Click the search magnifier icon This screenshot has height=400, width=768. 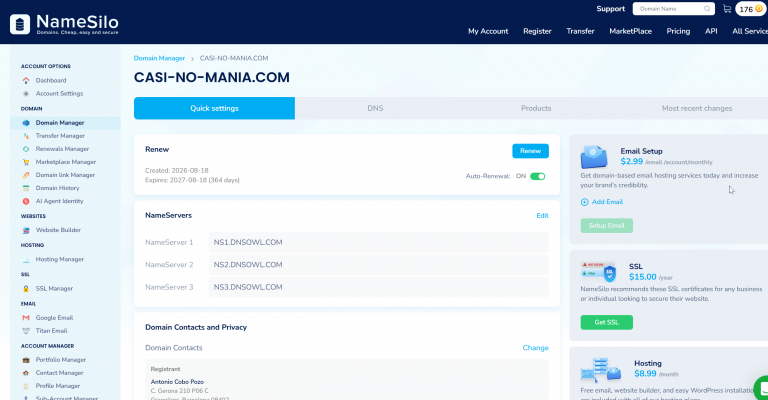point(707,9)
